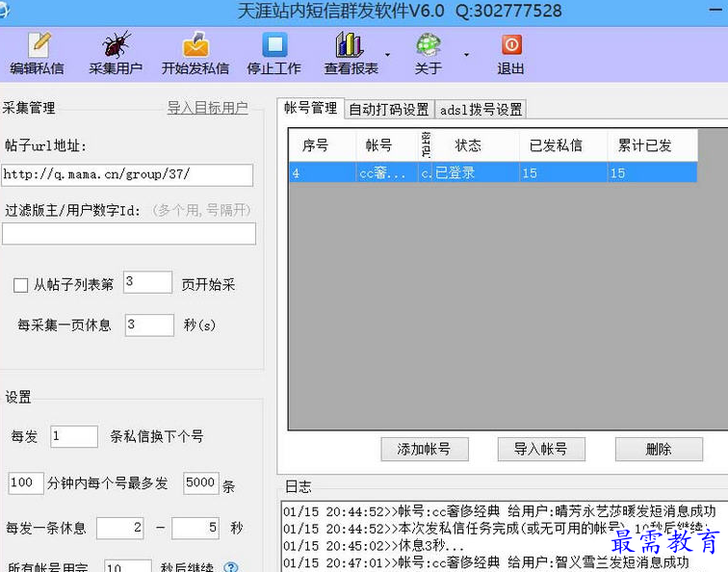Click the 所有帐号用完 seconds field showing 10

point(128,566)
